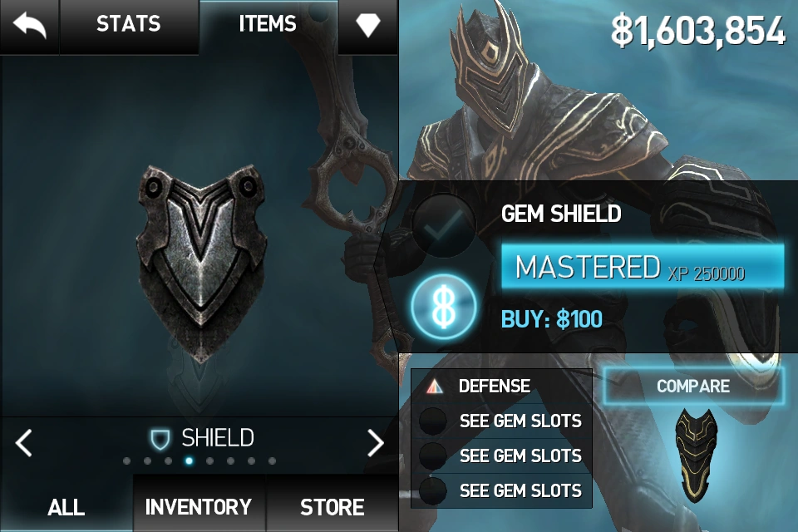Tap the Defense triangle icon
798x532 pixels.
pos(434,387)
